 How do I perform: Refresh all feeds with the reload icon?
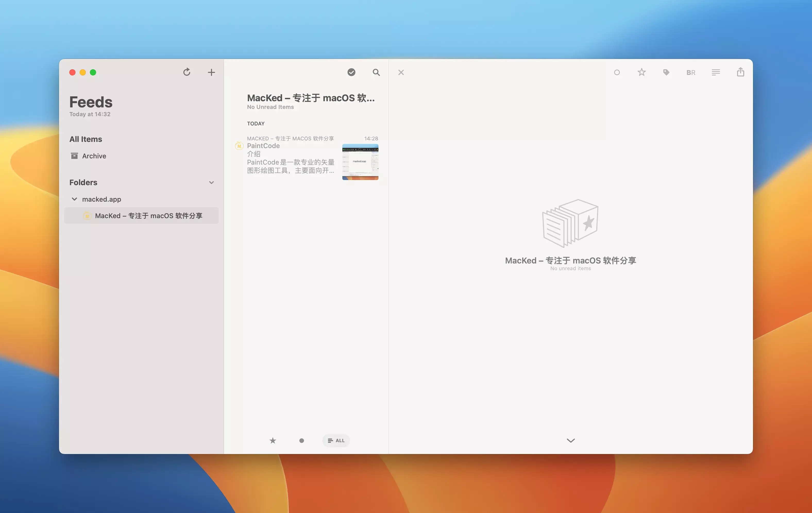click(187, 72)
